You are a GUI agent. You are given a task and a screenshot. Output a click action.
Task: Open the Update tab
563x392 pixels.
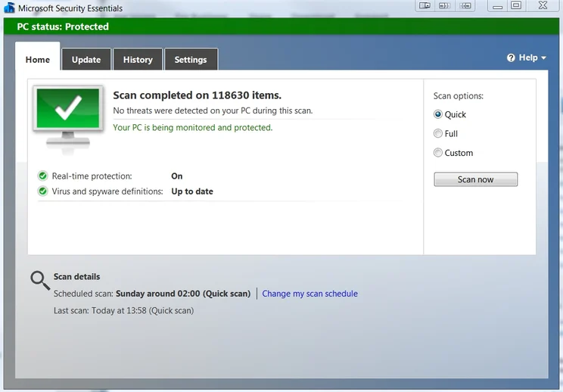(x=86, y=60)
